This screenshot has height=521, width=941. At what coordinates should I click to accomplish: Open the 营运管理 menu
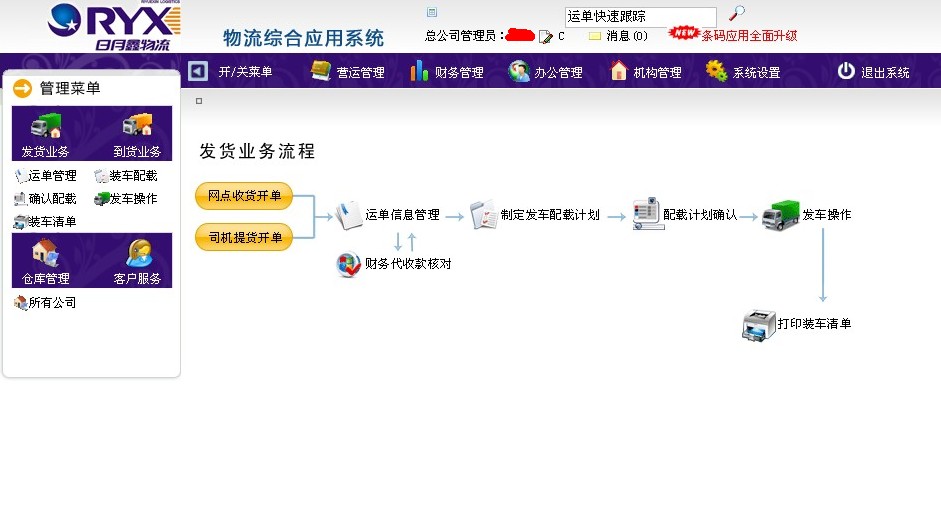coord(347,72)
